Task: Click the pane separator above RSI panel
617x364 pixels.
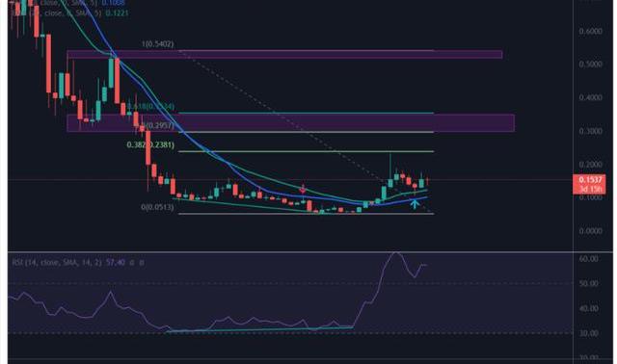Action: pos(310,251)
